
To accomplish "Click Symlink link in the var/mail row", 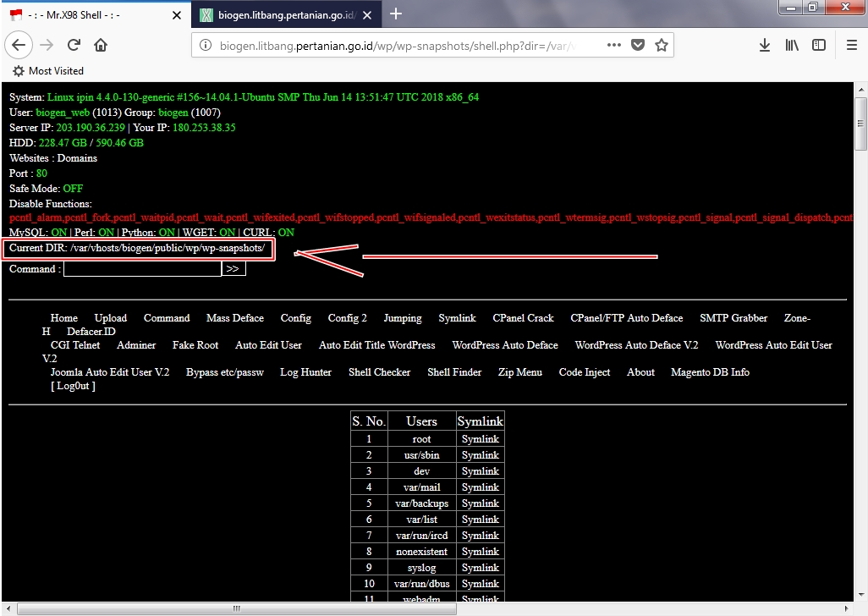I will tap(481, 487).
